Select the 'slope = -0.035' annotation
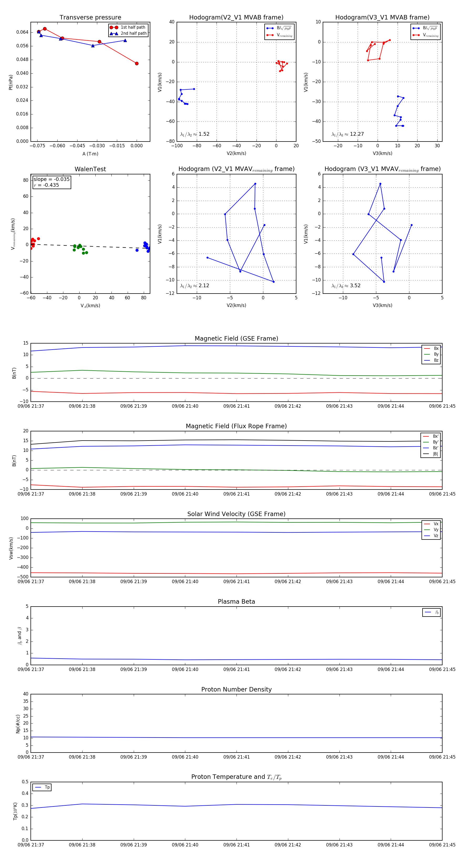This screenshot has height=868, width=473. (52, 179)
